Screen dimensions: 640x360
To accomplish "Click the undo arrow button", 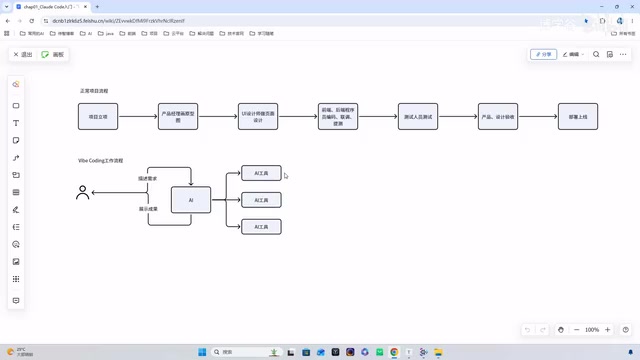I will (x=527, y=330).
